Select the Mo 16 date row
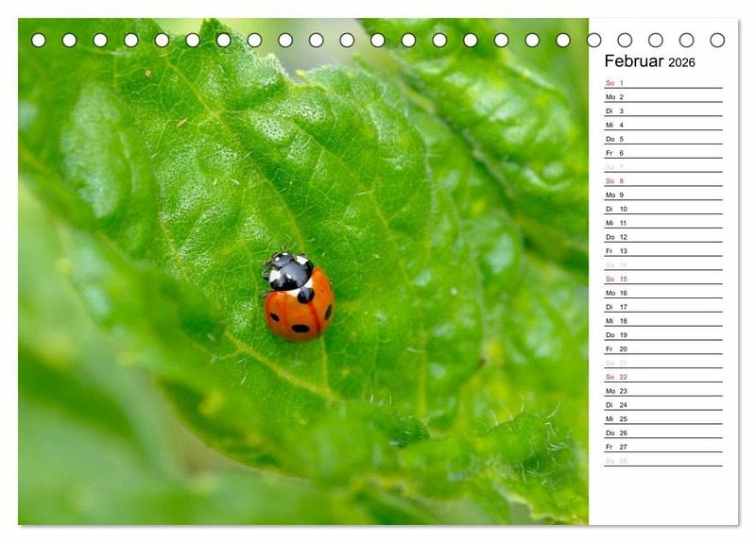Image resolution: width=756 pixels, height=543 pixels. coord(663,293)
